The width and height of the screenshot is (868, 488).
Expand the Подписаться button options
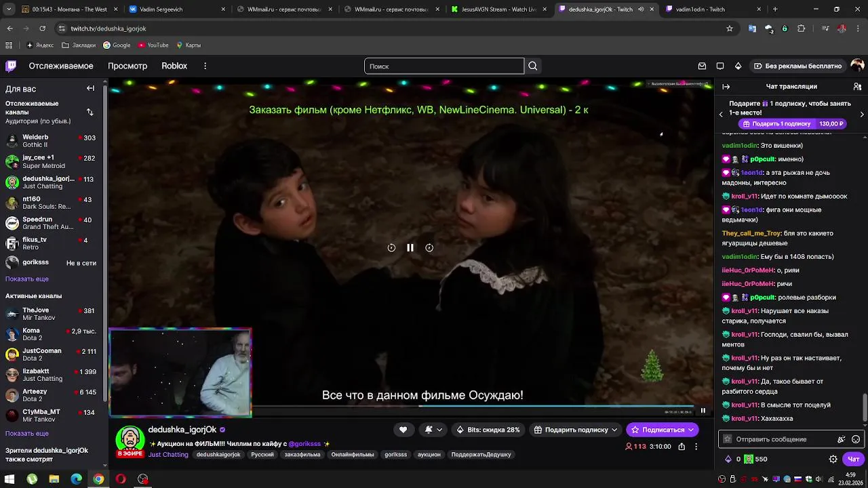691,430
